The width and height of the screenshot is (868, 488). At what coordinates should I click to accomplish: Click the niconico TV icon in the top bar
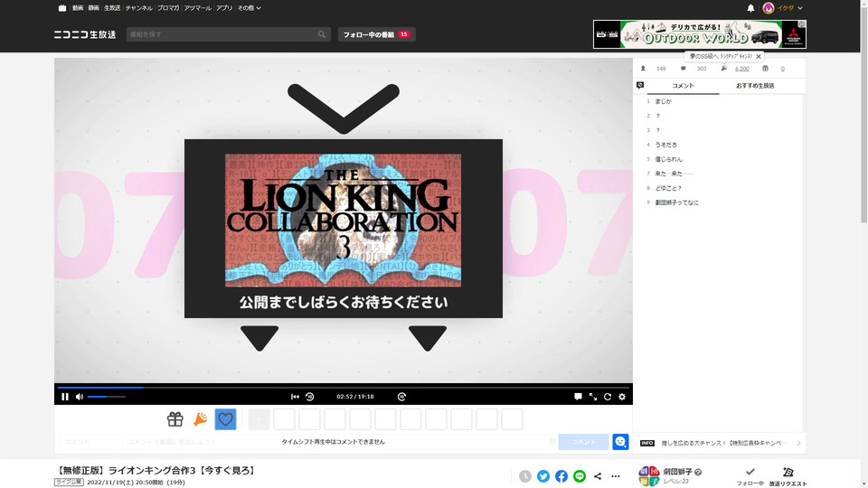click(62, 8)
